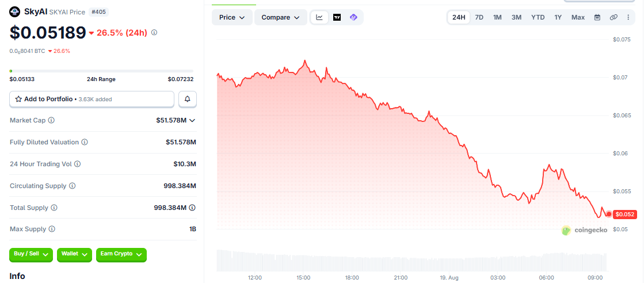
Task: Click the 19. Aug date label
Action: tap(448, 278)
